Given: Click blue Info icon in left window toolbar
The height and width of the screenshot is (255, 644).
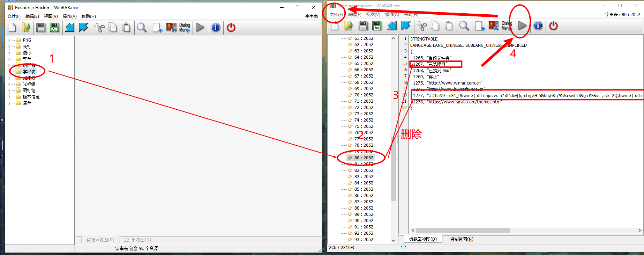Looking at the screenshot, I should coord(216,27).
